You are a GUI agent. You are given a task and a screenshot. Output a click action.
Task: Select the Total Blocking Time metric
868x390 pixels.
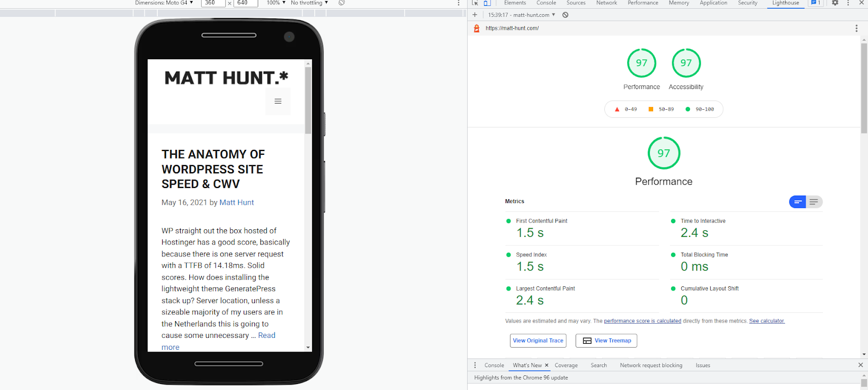coord(746,262)
